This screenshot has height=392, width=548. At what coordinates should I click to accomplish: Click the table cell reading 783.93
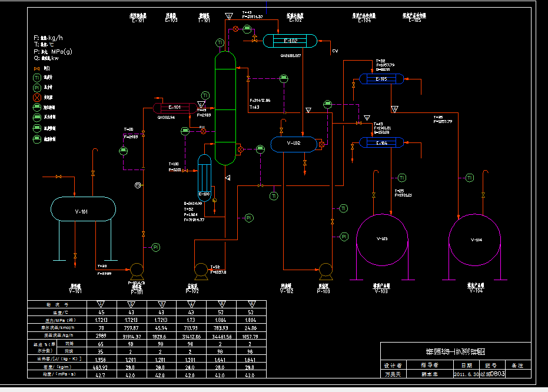coord(221,328)
